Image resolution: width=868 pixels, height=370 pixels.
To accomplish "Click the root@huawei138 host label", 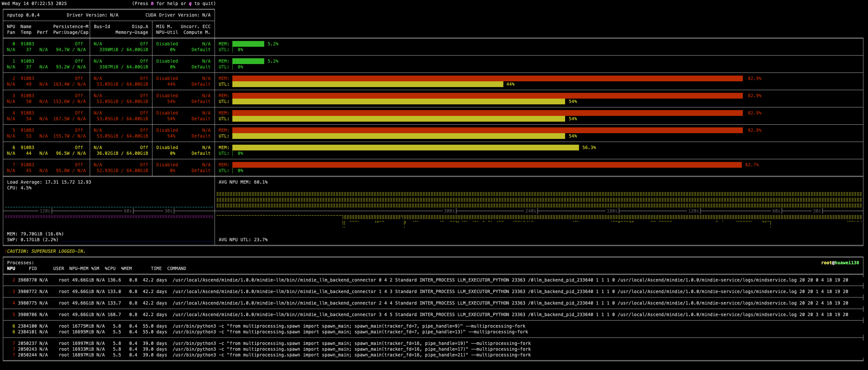I will tap(840, 263).
